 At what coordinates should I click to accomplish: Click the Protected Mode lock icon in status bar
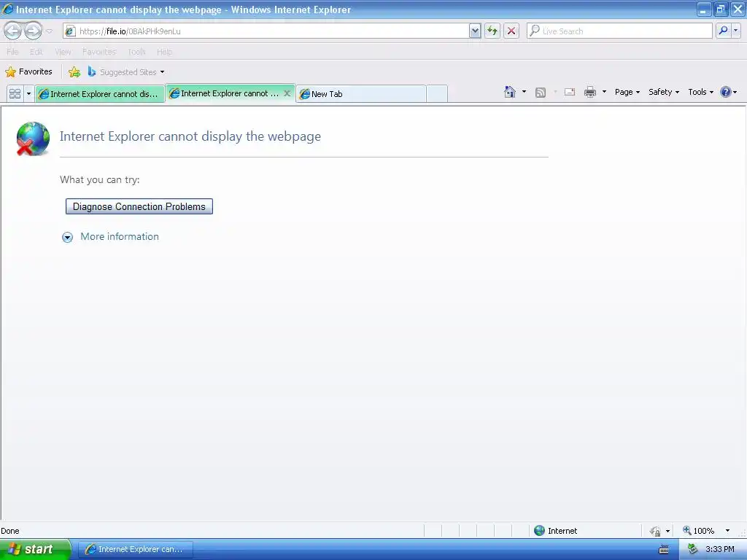(x=656, y=531)
